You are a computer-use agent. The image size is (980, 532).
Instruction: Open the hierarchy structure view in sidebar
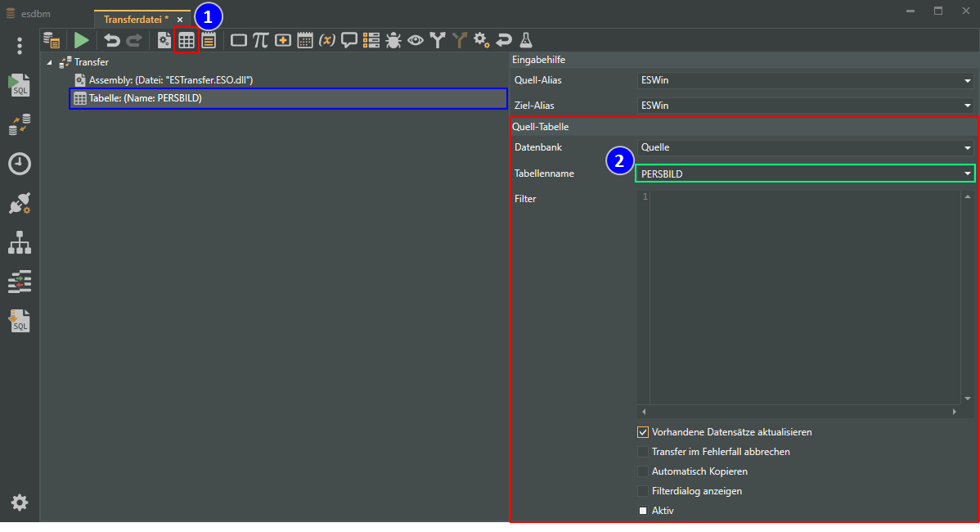[x=20, y=242]
